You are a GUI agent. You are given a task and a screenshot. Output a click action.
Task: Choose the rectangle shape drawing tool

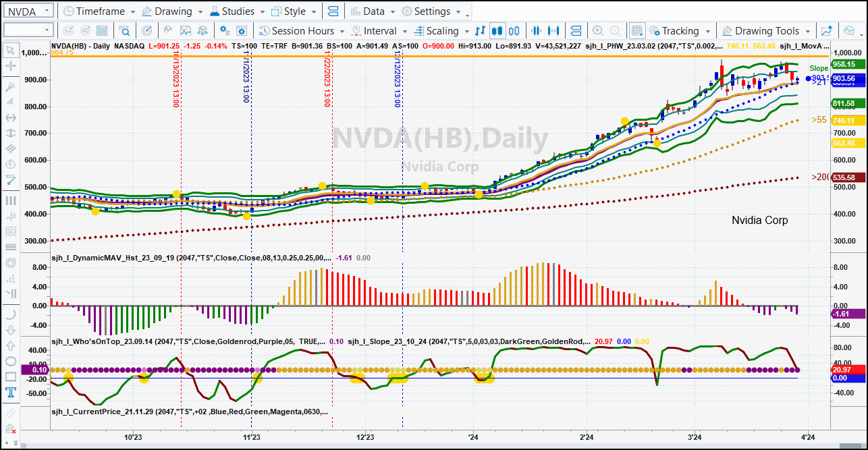[x=11, y=376]
